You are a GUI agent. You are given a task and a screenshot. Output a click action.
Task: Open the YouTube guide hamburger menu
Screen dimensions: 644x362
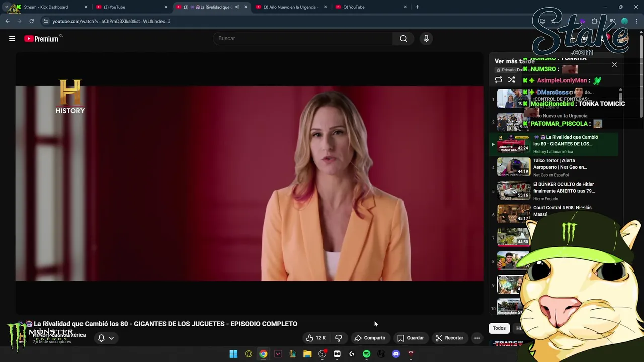coord(12,39)
